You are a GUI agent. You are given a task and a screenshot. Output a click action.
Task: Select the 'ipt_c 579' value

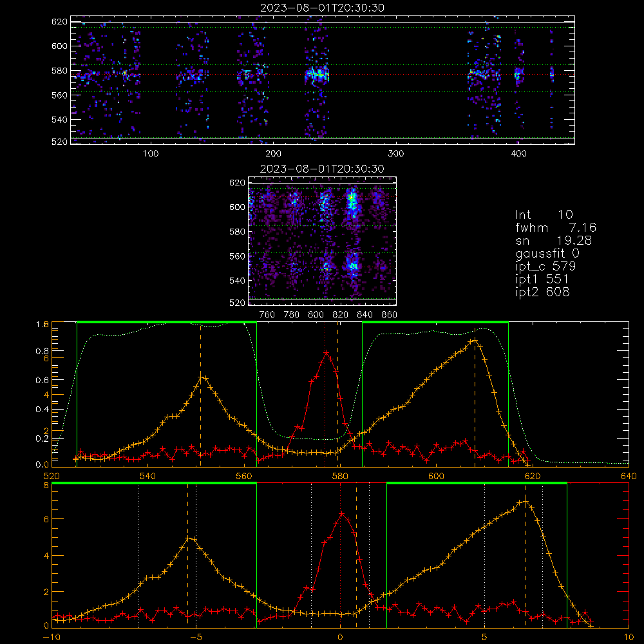point(545,267)
